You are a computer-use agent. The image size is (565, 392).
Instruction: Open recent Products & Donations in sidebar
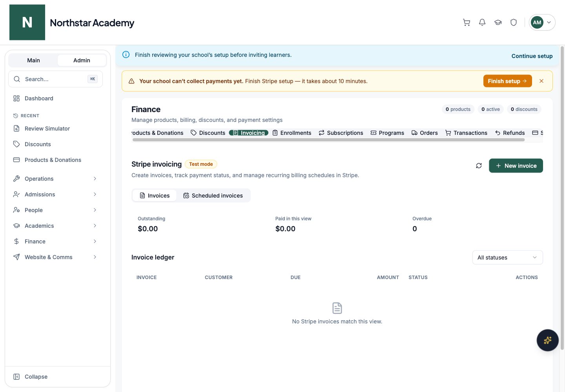pyautogui.click(x=55, y=160)
